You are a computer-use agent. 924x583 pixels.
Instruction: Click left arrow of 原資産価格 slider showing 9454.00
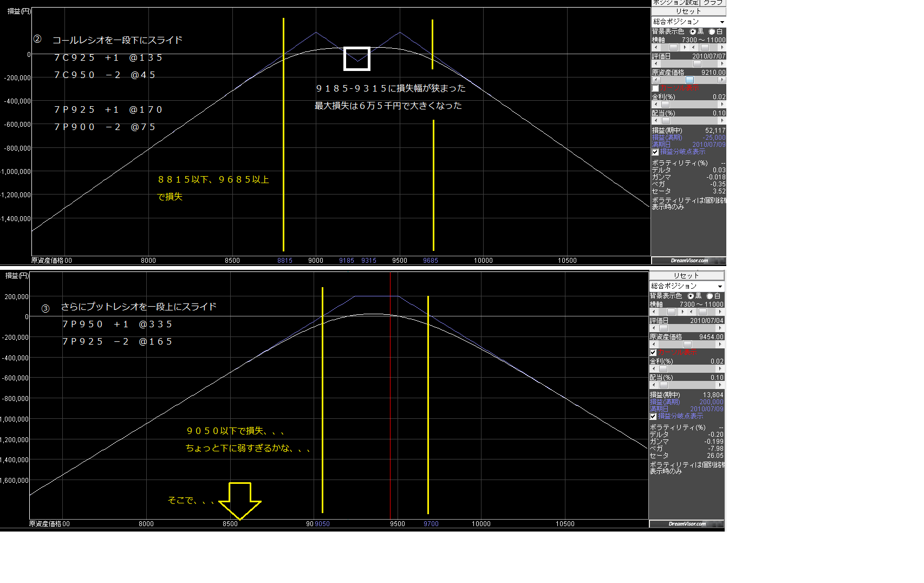[x=653, y=345]
